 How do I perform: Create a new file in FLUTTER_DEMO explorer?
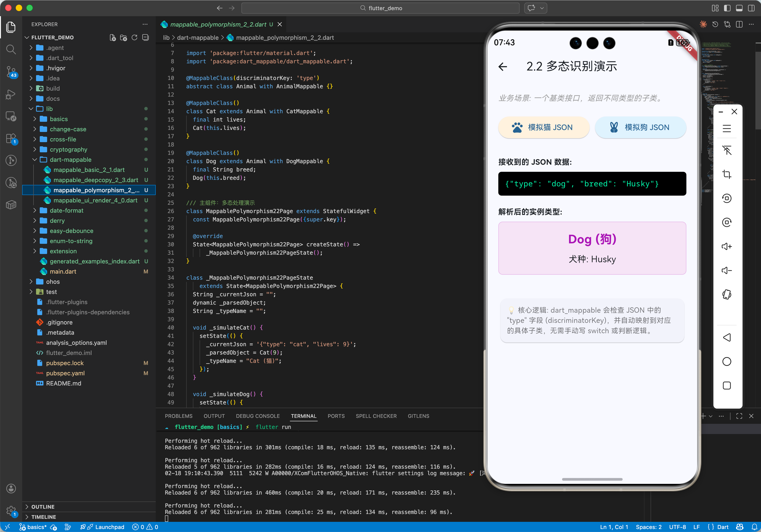113,37
